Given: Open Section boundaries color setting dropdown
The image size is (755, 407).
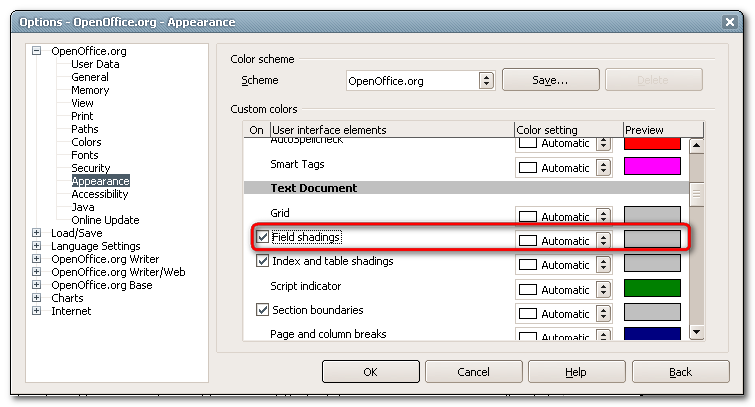Looking at the screenshot, I should click(x=603, y=314).
